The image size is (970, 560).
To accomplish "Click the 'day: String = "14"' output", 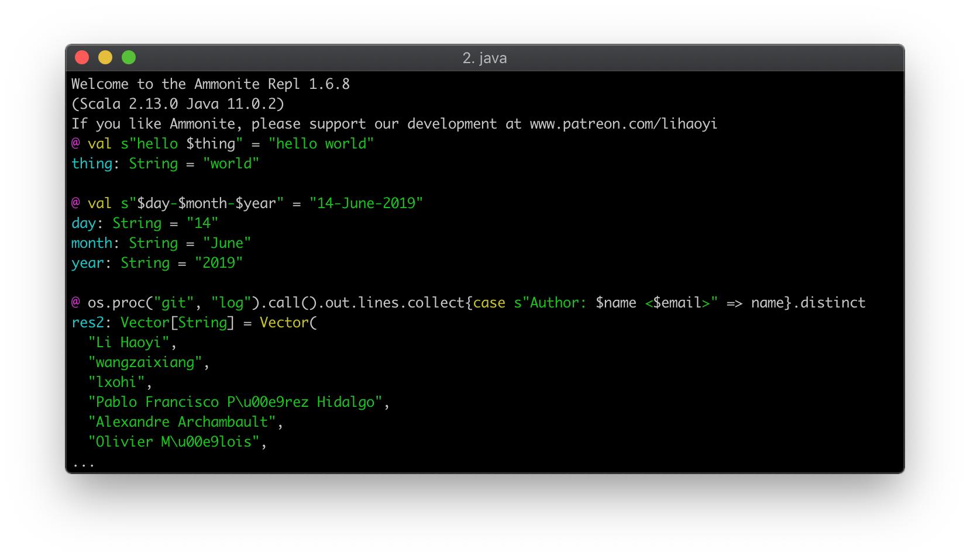I will 145,223.
